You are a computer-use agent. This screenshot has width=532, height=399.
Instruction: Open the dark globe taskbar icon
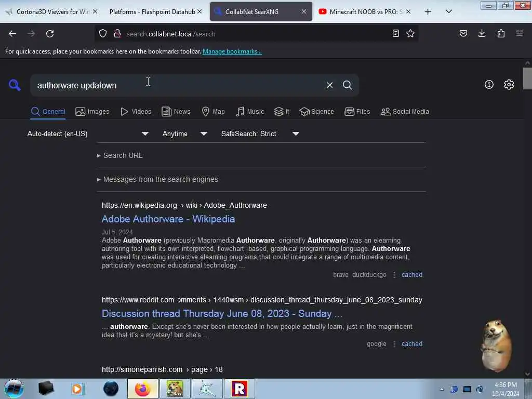(x=111, y=389)
